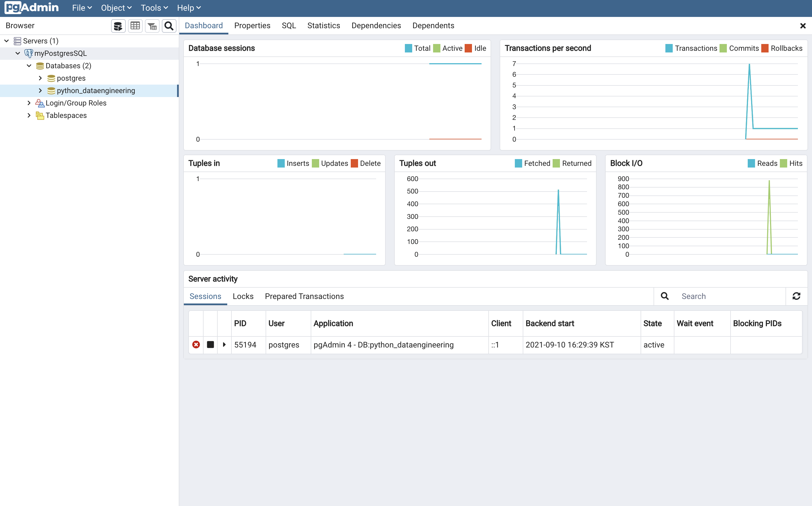Switch to the Dependents tab
812x506 pixels.
click(433, 25)
